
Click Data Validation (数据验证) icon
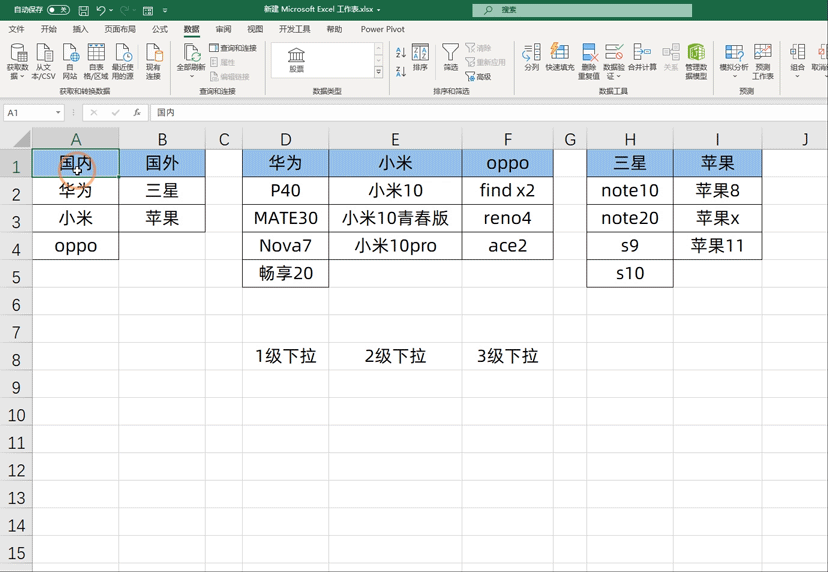(614, 53)
